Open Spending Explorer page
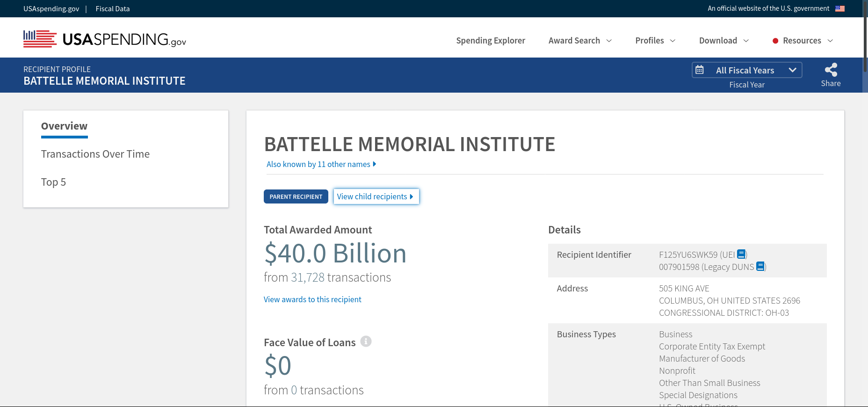This screenshot has height=407, width=868. [491, 41]
